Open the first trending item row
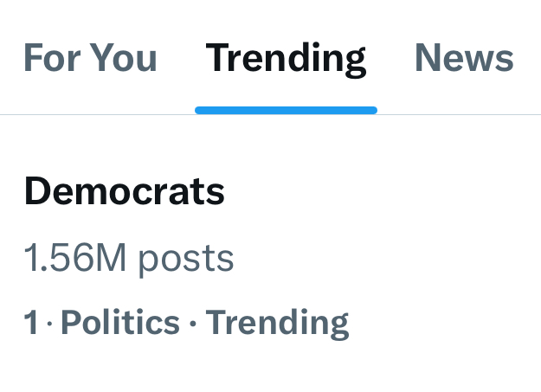 [x=270, y=257]
